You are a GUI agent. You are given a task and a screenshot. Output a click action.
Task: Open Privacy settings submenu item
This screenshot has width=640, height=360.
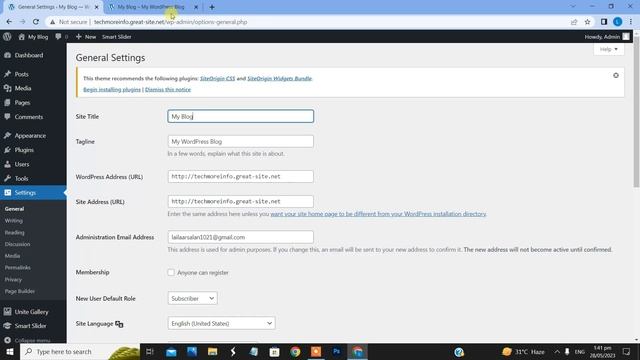(x=13, y=280)
